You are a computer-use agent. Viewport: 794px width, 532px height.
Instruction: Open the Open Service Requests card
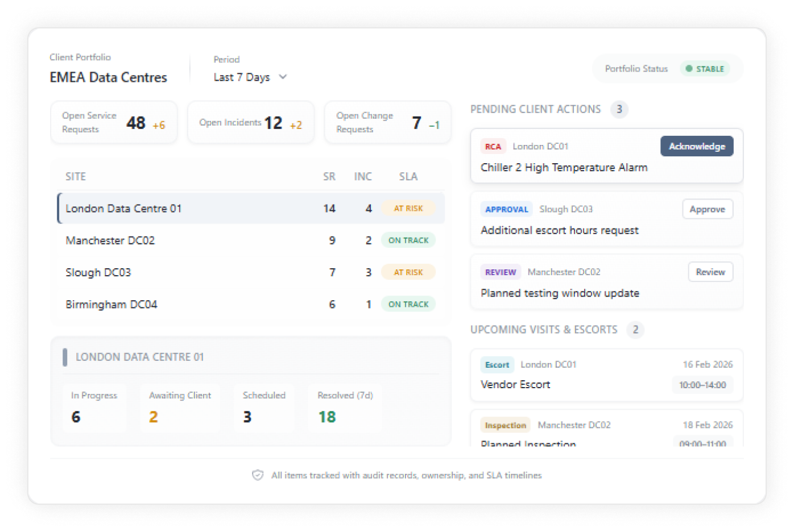[114, 122]
